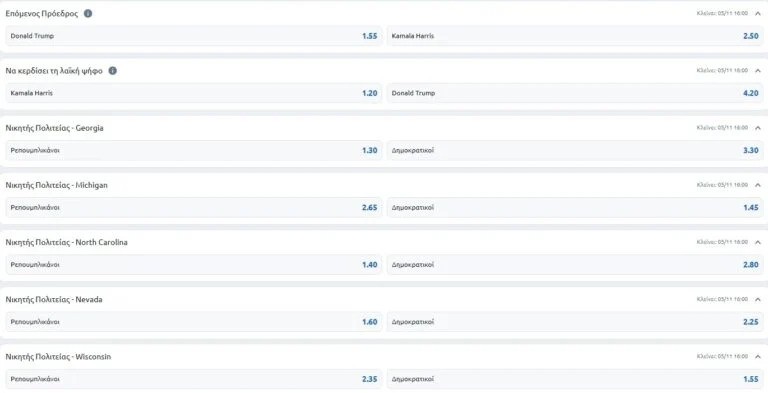Choose Δημοκρατικοί in North Carolina at 2.80

point(575,265)
